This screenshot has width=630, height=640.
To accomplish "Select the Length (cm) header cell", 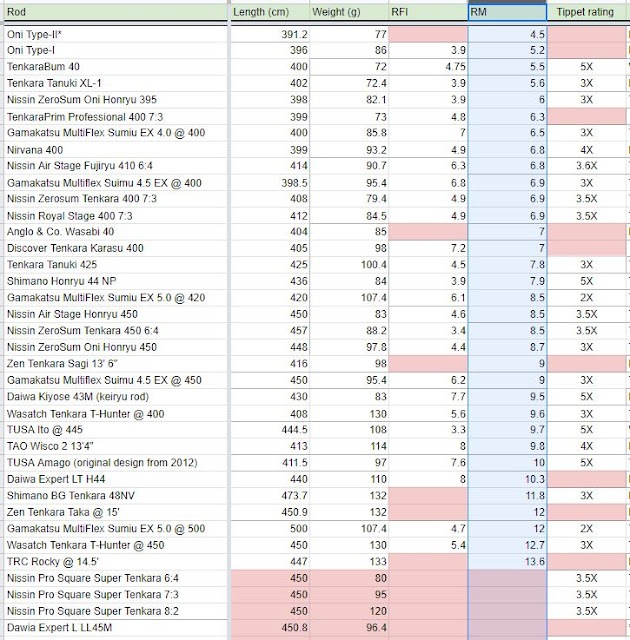I will coord(270,12).
